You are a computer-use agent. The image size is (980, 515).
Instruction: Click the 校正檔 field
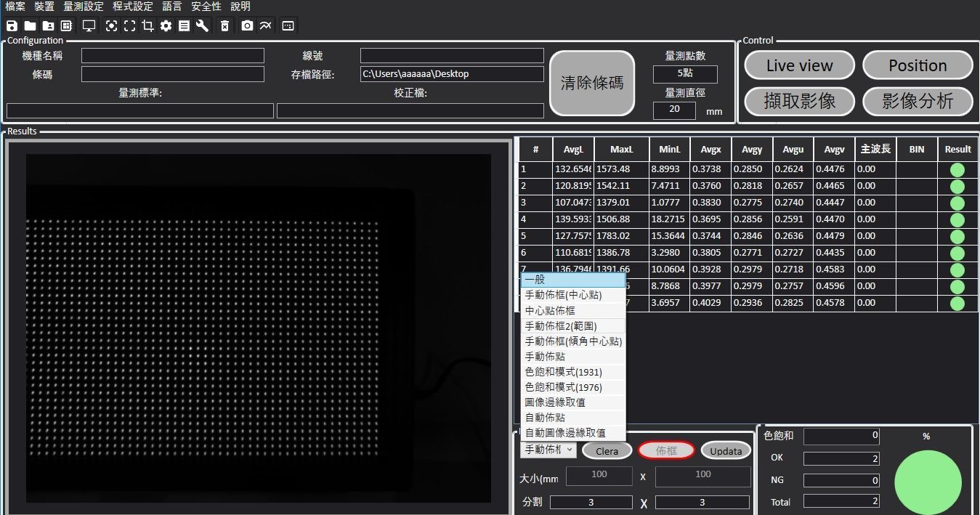(x=410, y=110)
